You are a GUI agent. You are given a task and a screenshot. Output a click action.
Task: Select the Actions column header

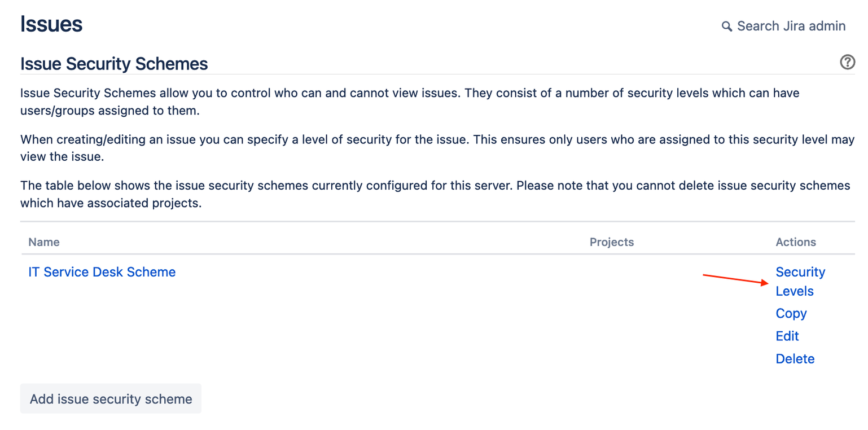click(x=796, y=242)
